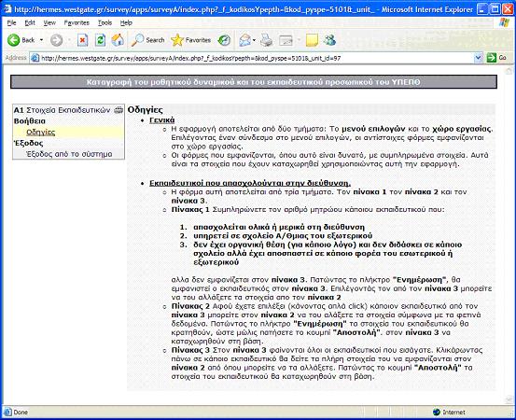This screenshot has width=516, height=420.
Task: Select the Οδηγίες sidebar link
Action: 40,132
